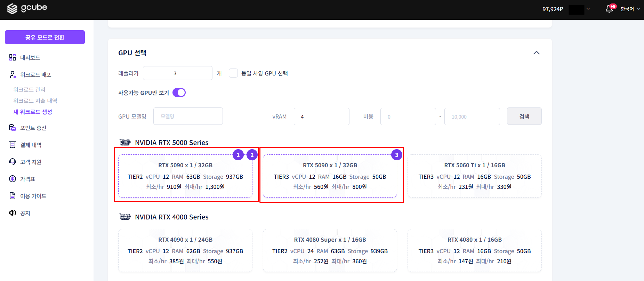Screen dimensions: 644x281
Task: Click the gcube logo
Action: pos(27,8)
